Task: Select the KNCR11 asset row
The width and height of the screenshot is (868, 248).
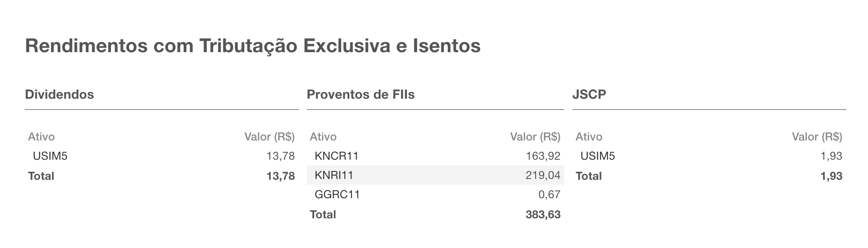Action: (x=337, y=156)
